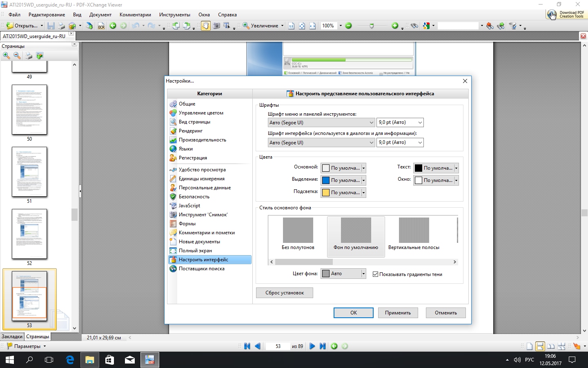The image size is (588, 368).
Task: Select the 'Управление цветом' category
Action: (209, 113)
